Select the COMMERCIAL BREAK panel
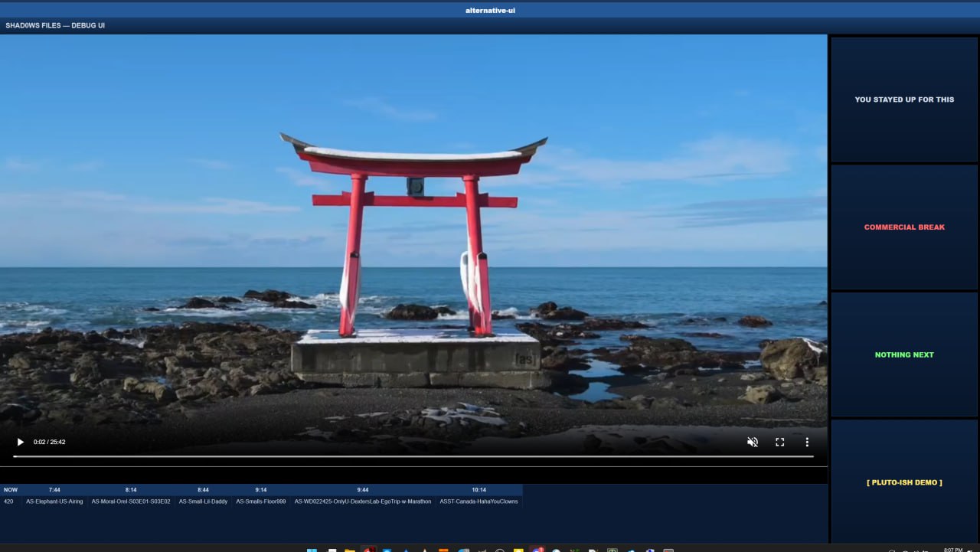The image size is (980, 552). [904, 227]
